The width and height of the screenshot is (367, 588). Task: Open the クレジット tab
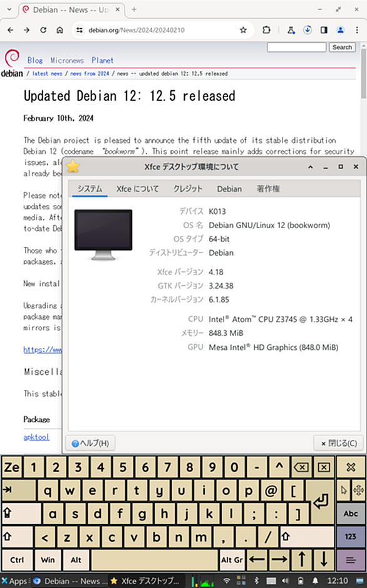pyautogui.click(x=188, y=189)
